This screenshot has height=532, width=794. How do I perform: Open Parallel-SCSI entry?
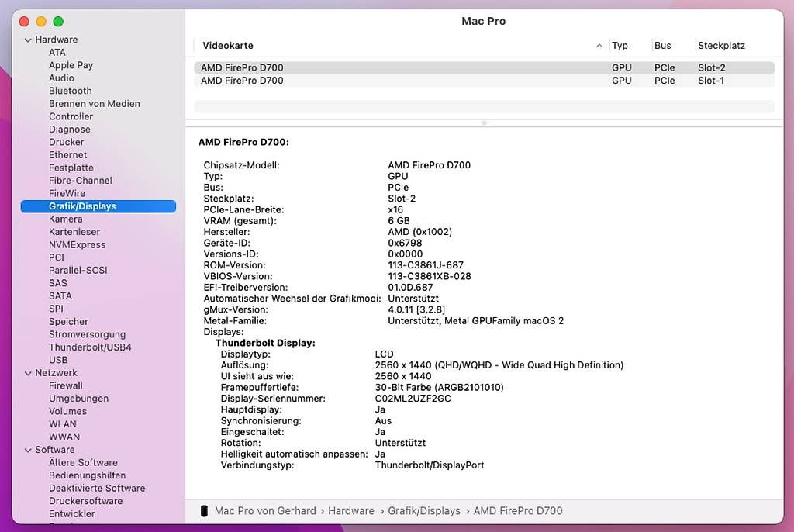point(78,271)
